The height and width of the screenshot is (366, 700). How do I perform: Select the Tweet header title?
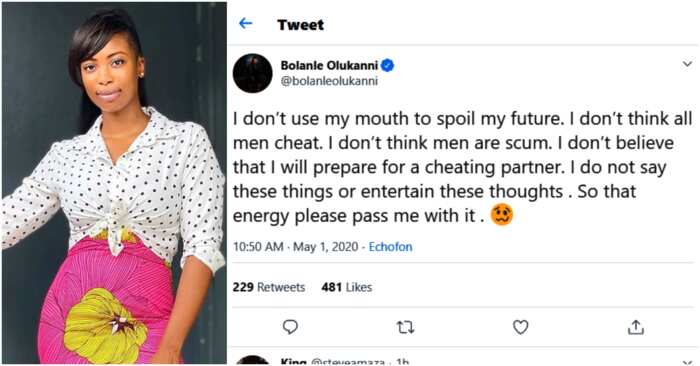[x=300, y=25]
